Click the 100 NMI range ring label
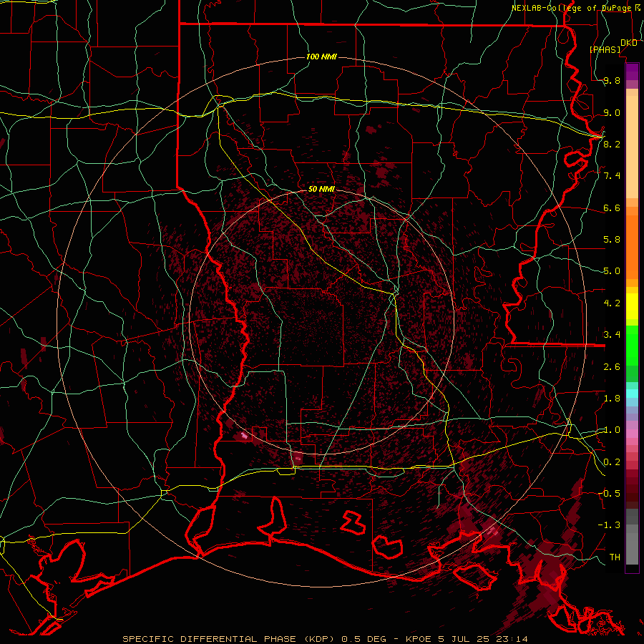 tap(321, 57)
